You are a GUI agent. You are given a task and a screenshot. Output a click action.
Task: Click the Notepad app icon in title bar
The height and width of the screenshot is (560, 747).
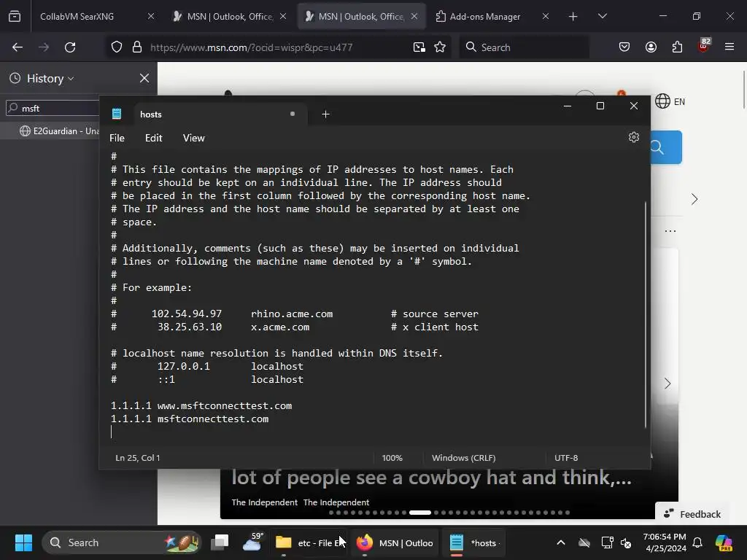pyautogui.click(x=117, y=114)
